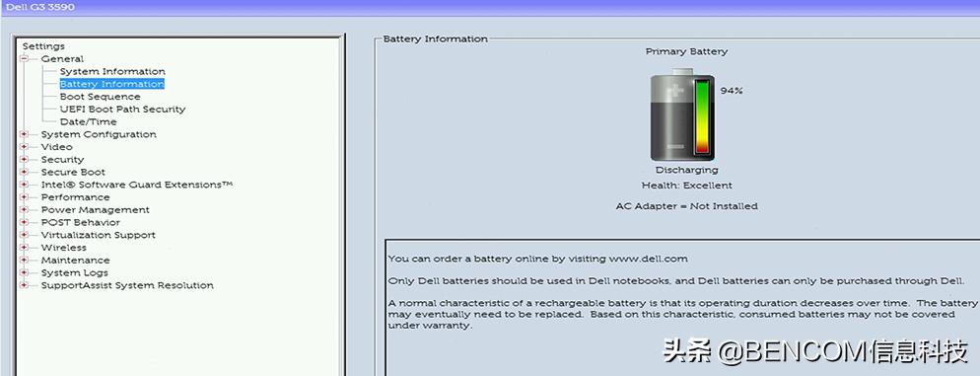This screenshot has height=376, width=980.
Task: Open UEFI Boot Path Security
Action: [122, 109]
